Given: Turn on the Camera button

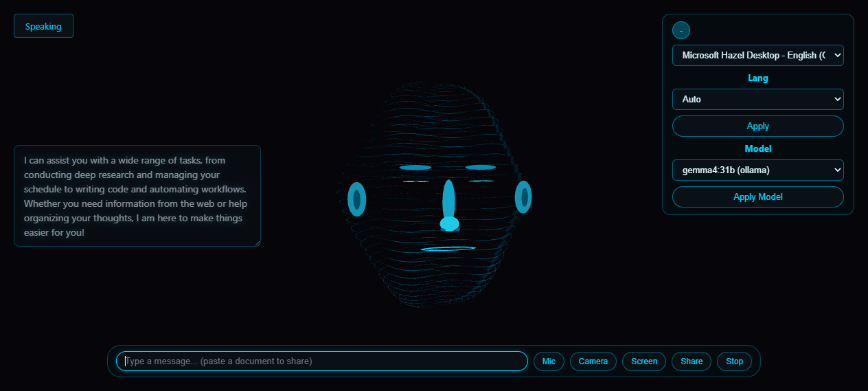Looking at the screenshot, I should tap(593, 361).
